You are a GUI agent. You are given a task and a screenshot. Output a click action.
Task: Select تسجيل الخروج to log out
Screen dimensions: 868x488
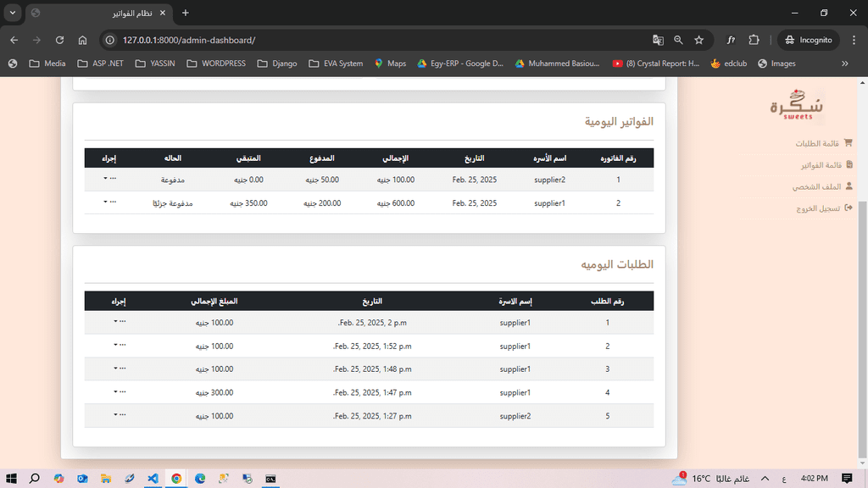(x=818, y=208)
